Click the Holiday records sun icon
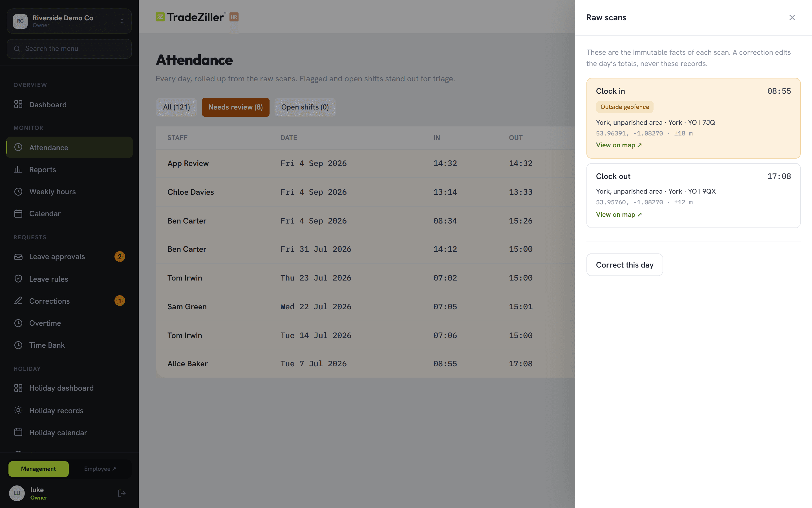The width and height of the screenshot is (812, 508). pos(18,410)
